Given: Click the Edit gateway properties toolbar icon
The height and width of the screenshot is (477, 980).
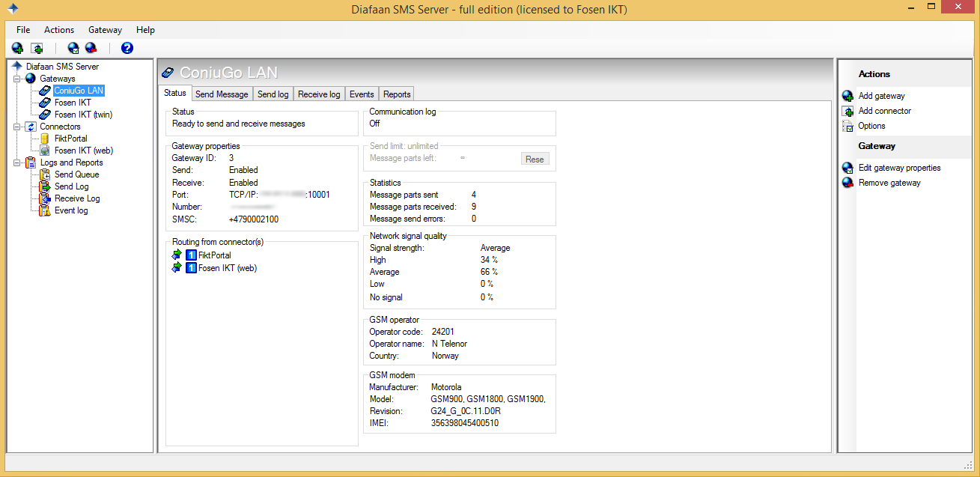Looking at the screenshot, I should [73, 48].
